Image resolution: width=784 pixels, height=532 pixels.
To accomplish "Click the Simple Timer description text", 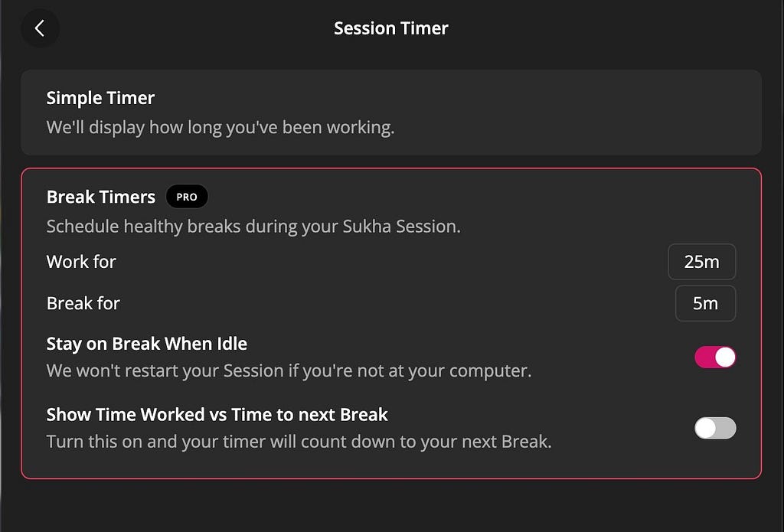I will (220, 128).
